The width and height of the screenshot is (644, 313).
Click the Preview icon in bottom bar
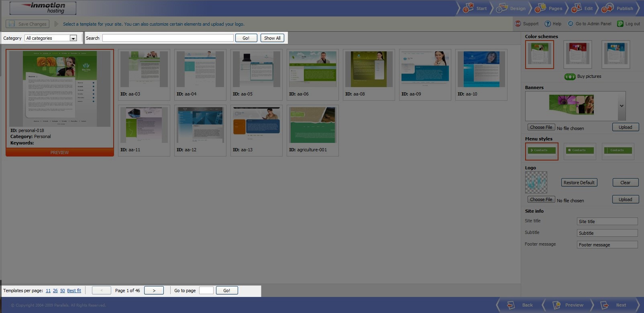pos(556,305)
